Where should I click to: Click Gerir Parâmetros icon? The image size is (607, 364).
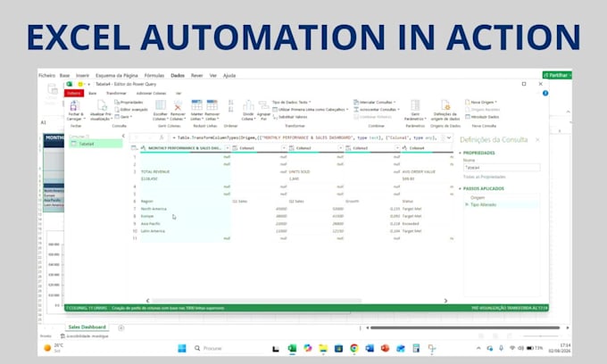pos(415,105)
